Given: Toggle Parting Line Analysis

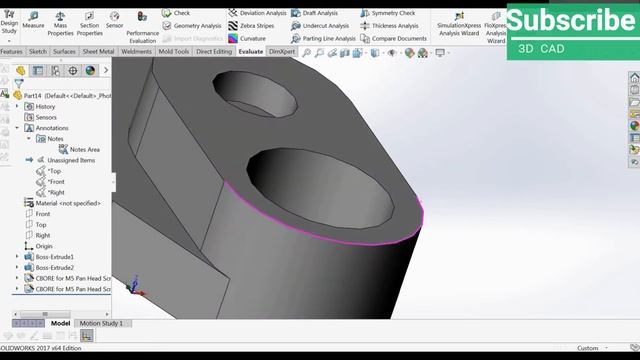Looking at the screenshot, I should 323,39.
